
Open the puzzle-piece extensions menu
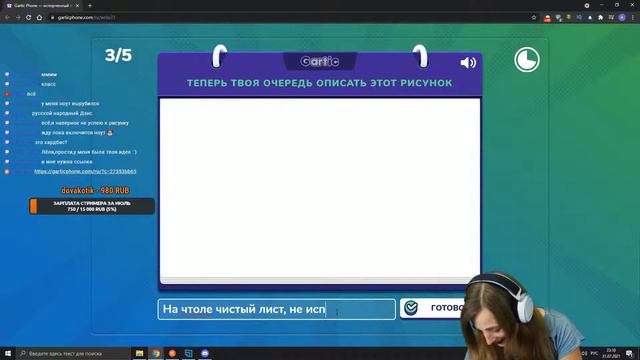600,18
